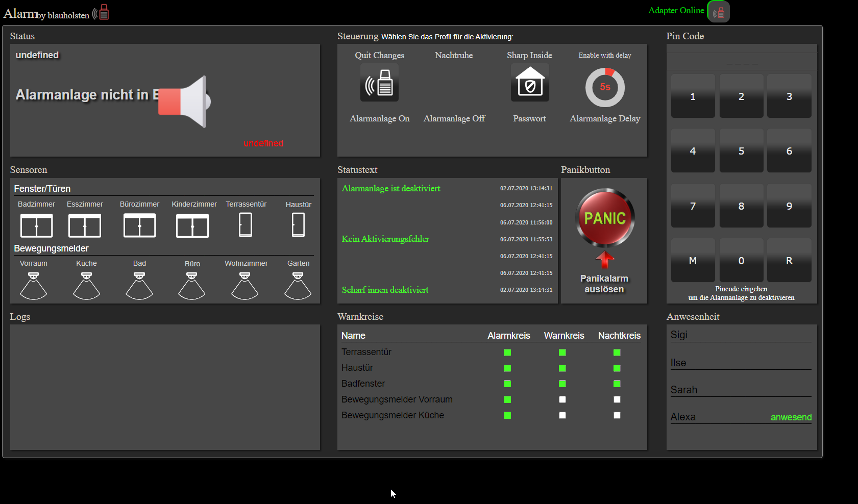The height and width of the screenshot is (504, 858).
Task: Click Alexa's anwesend status
Action: click(791, 417)
